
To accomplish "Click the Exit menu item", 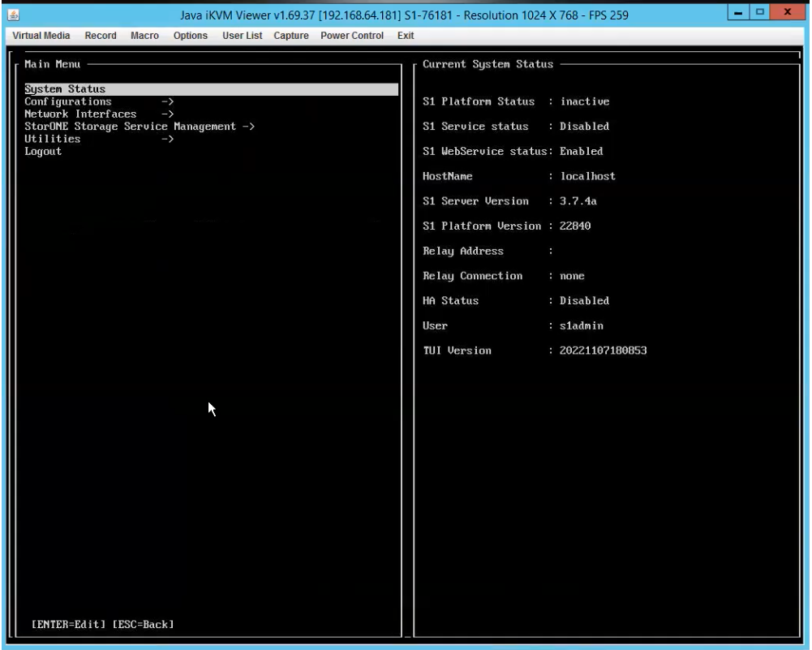I will pyautogui.click(x=405, y=36).
